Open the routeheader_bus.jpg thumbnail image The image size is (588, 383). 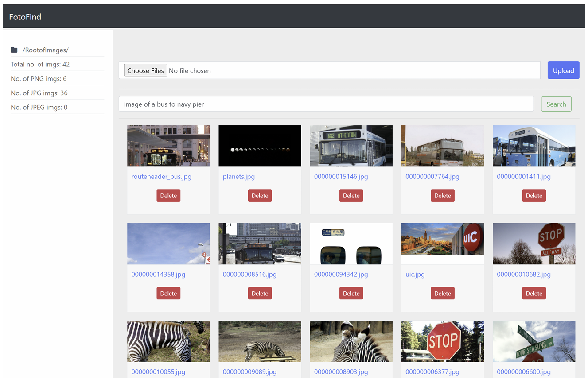pos(168,146)
